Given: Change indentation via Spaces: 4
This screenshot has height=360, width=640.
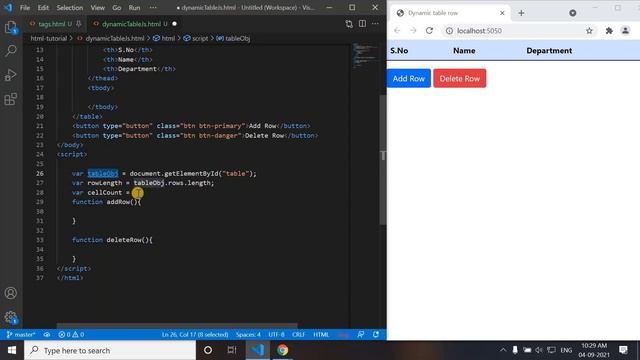Looking at the screenshot, I should tap(248, 334).
